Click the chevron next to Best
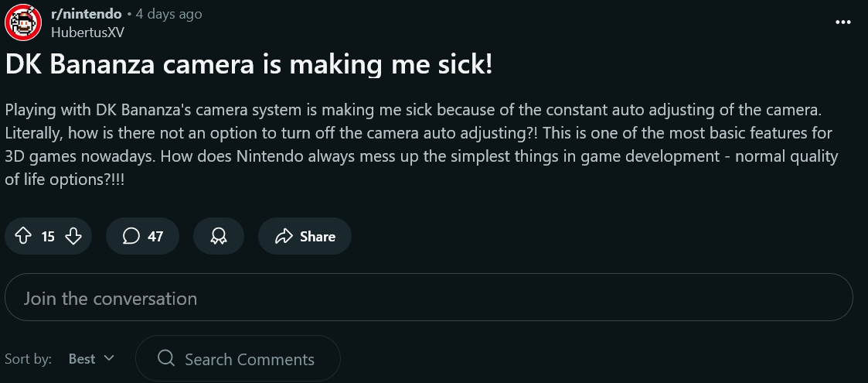The image size is (868, 383). (x=109, y=358)
